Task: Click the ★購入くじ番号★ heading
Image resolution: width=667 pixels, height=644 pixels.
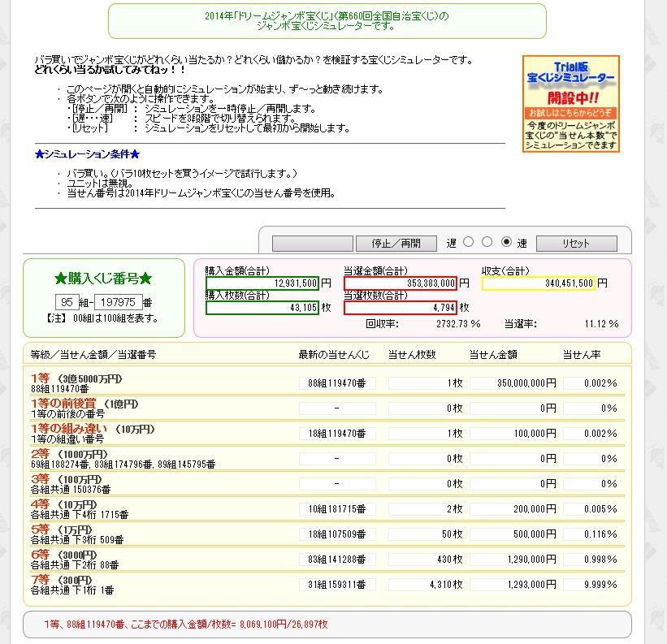Action: [x=103, y=279]
